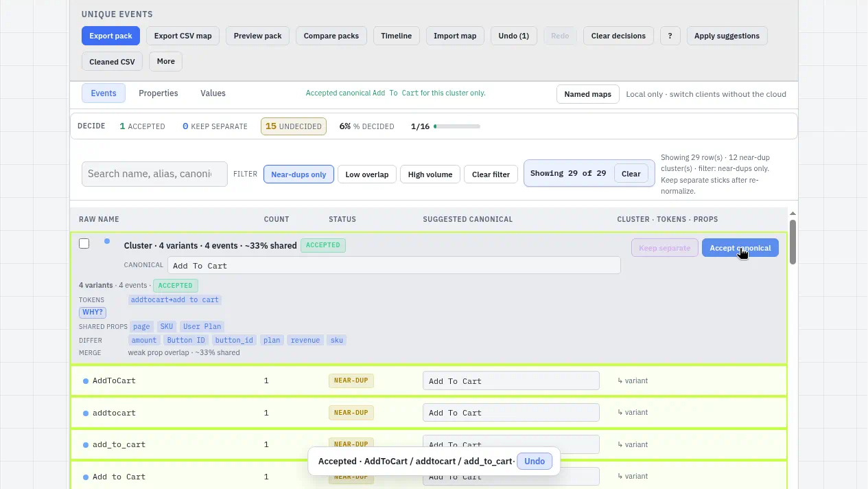Click the green ACCEPTED badge in cluster header
Image resolution: width=868 pixels, height=489 pixels.
coord(323,245)
